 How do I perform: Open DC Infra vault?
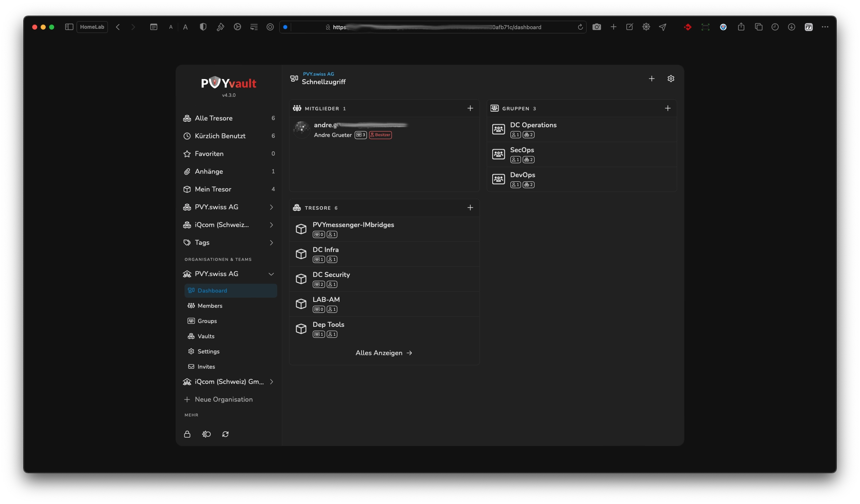coord(384,254)
